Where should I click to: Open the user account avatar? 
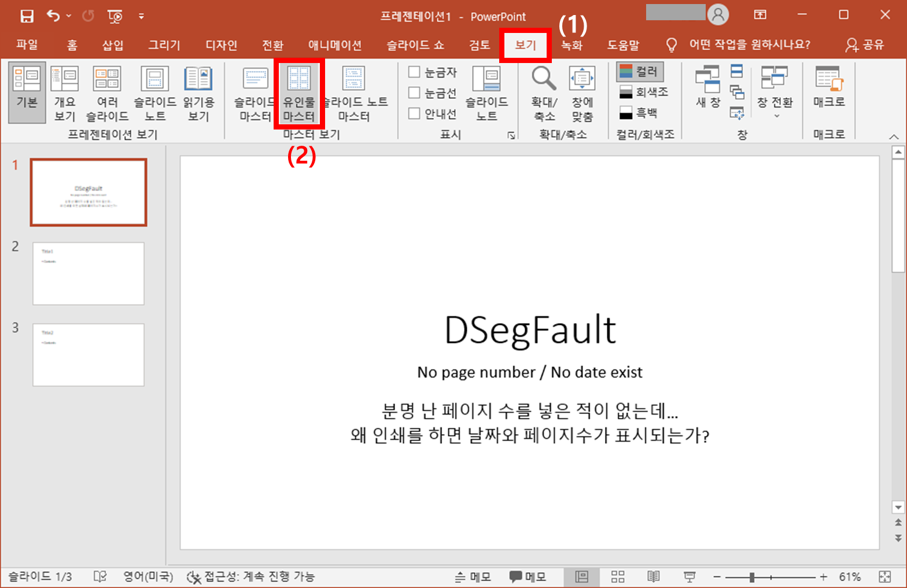click(x=718, y=15)
